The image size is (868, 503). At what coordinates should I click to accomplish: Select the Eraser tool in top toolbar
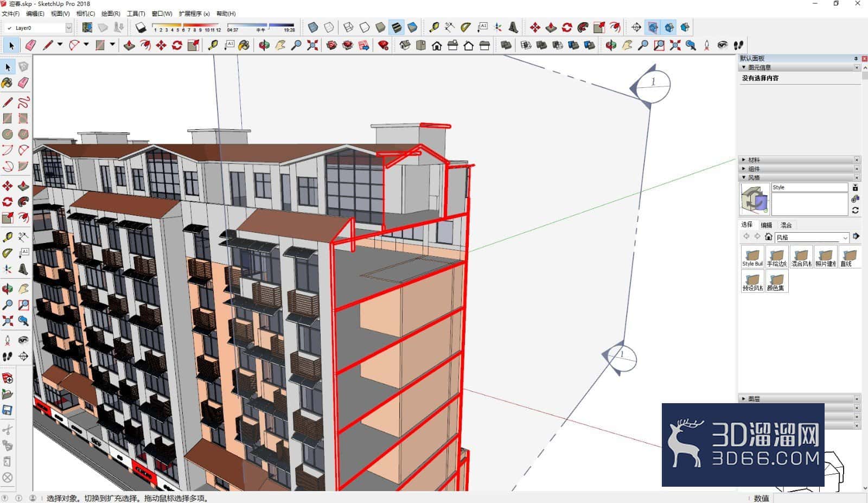30,45
